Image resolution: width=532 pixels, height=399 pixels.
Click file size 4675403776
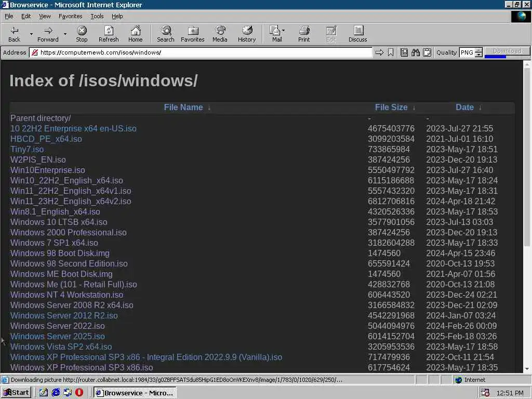(391, 129)
